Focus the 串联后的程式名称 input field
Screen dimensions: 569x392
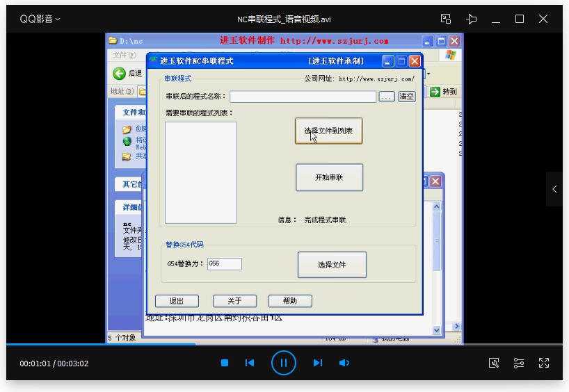tap(303, 97)
